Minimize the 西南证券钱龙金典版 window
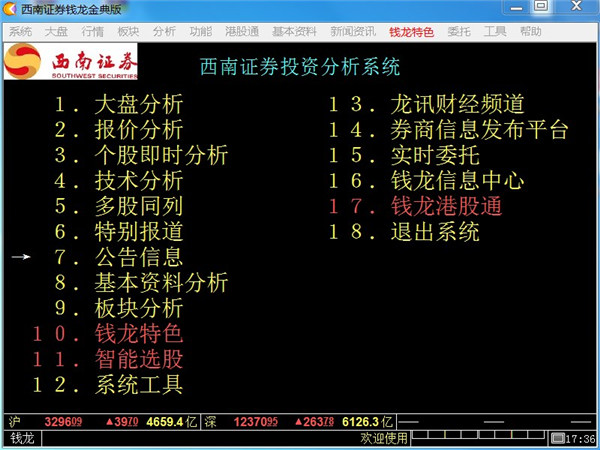 [516, 7]
